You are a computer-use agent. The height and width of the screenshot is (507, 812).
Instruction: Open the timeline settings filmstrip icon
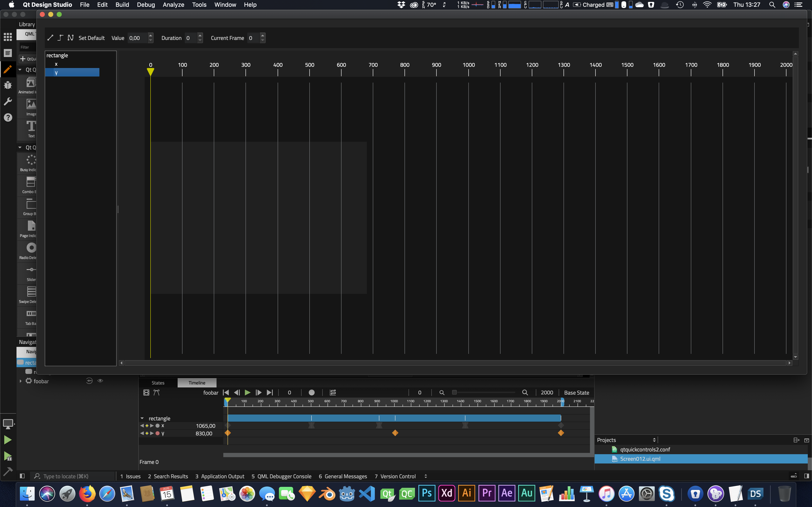click(x=146, y=392)
